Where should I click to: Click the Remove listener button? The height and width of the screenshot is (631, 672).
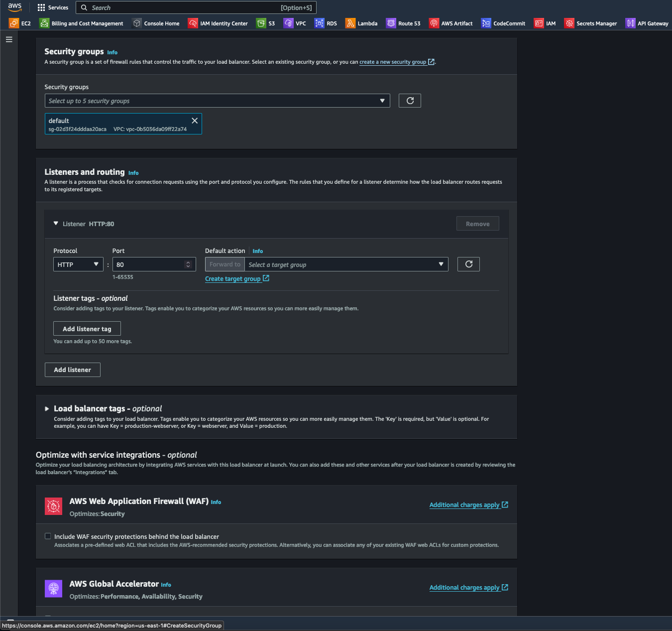(x=478, y=224)
